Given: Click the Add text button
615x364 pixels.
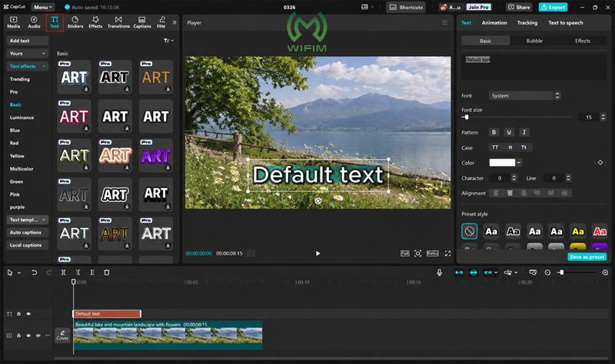Looking at the screenshot, I should pos(27,41).
